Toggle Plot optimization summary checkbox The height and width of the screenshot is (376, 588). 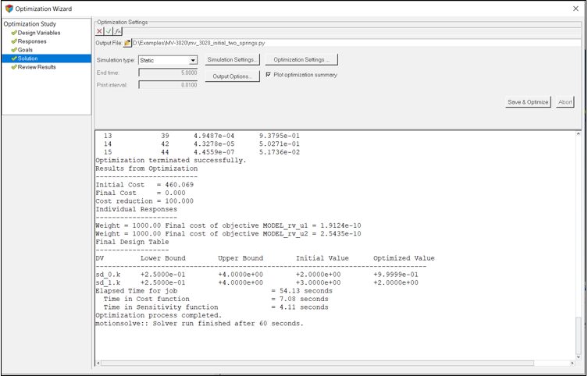(x=269, y=75)
